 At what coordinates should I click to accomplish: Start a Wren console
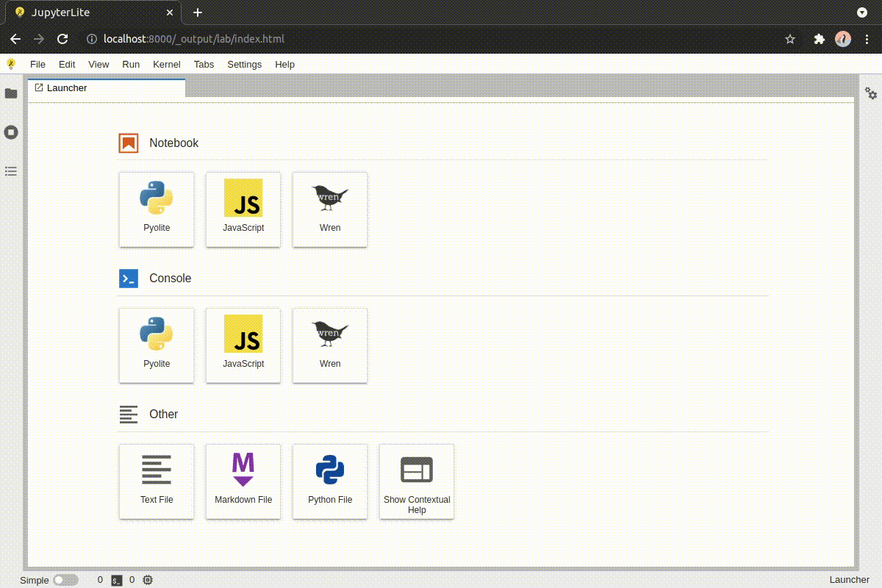tap(330, 345)
